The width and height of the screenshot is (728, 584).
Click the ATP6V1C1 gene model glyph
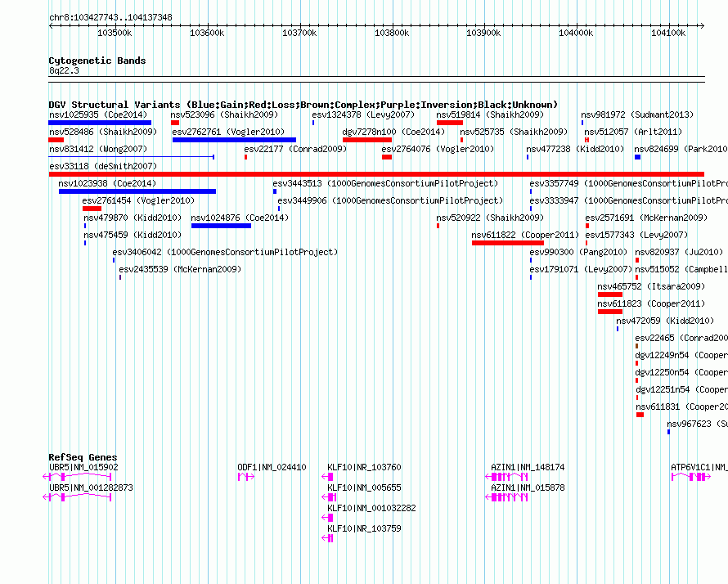point(691,477)
